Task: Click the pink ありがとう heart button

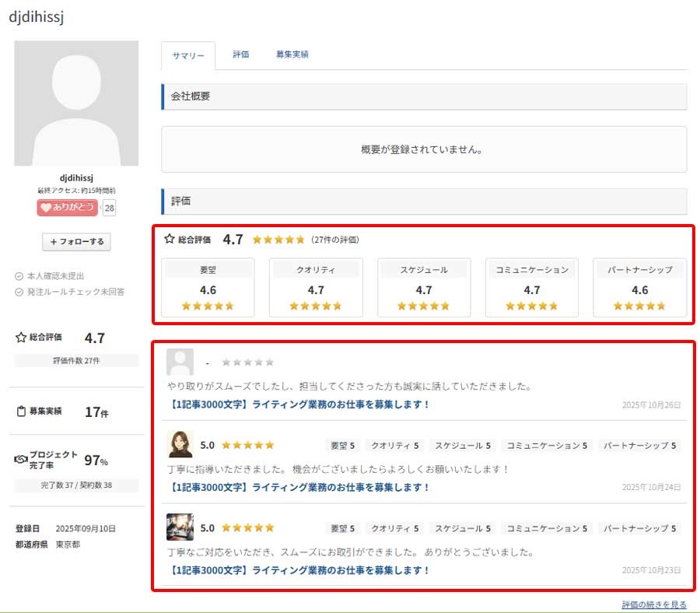Action: click(67, 207)
